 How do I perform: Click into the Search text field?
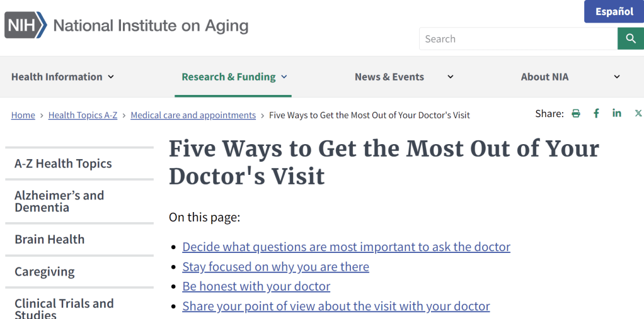pyautogui.click(x=518, y=39)
